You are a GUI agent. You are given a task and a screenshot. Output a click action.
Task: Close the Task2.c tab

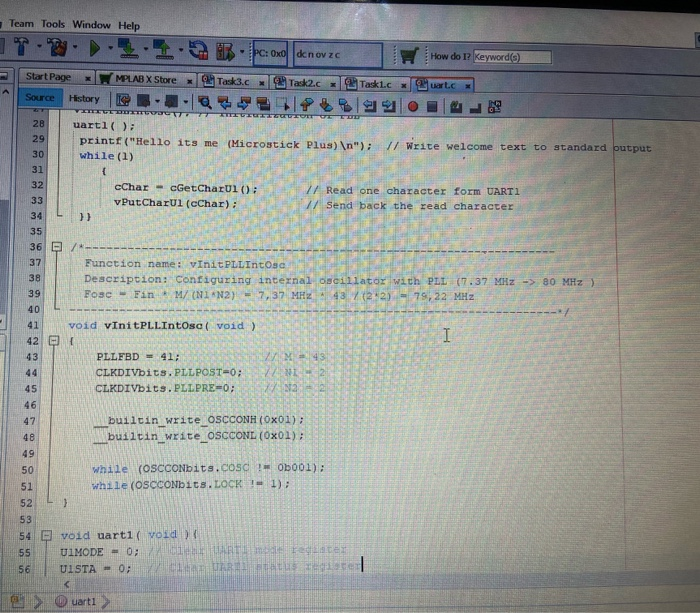(x=333, y=84)
